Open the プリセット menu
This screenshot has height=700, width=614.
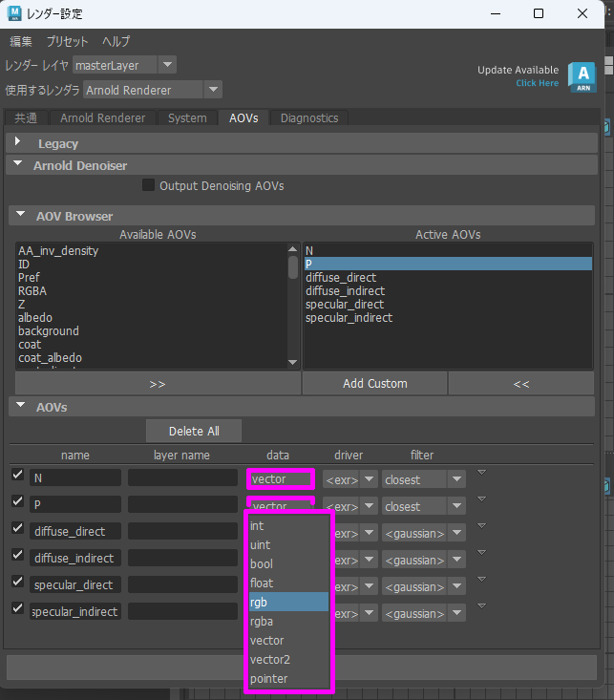68,41
